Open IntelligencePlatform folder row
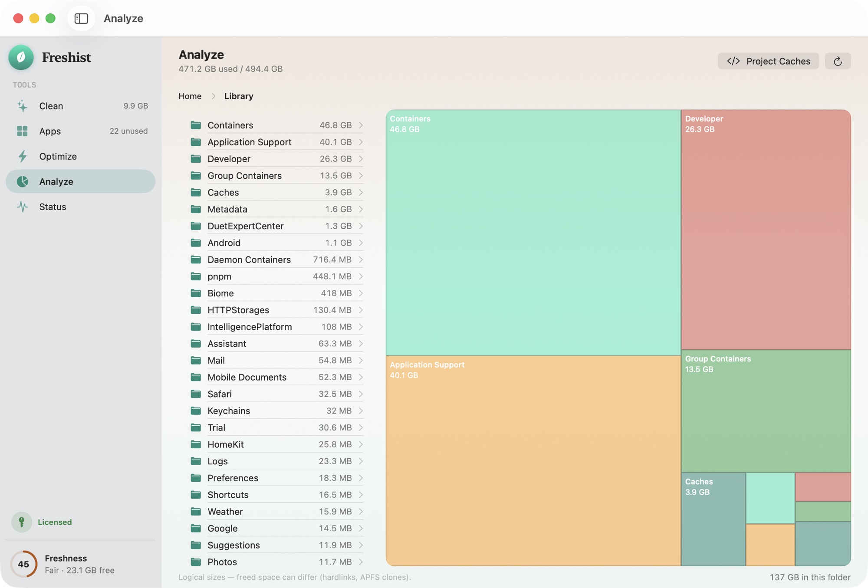Image resolution: width=868 pixels, height=588 pixels. 277,327
